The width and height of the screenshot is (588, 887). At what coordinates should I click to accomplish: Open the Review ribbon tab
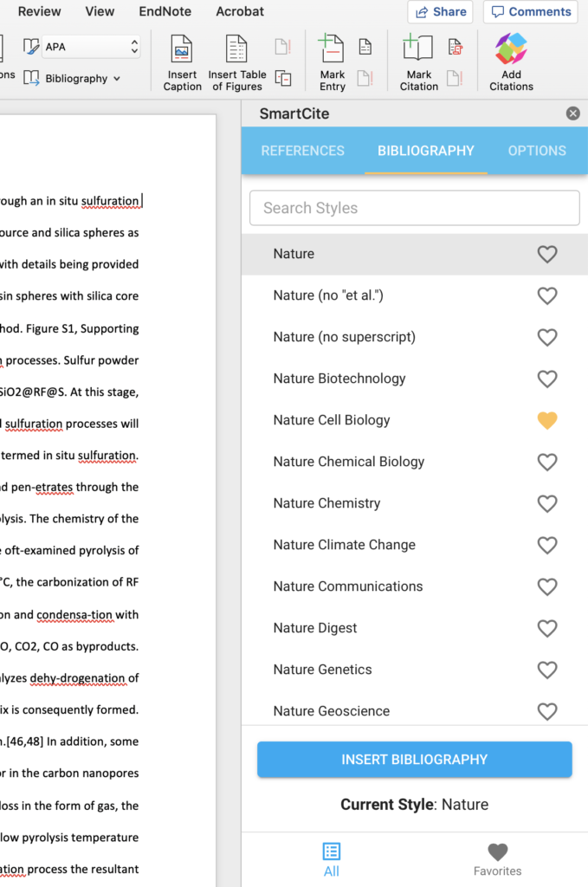click(39, 11)
